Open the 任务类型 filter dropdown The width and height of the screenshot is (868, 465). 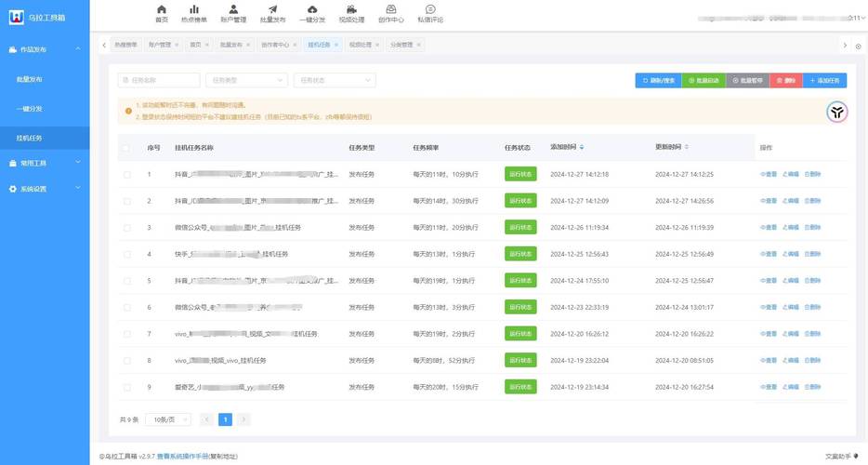point(246,80)
